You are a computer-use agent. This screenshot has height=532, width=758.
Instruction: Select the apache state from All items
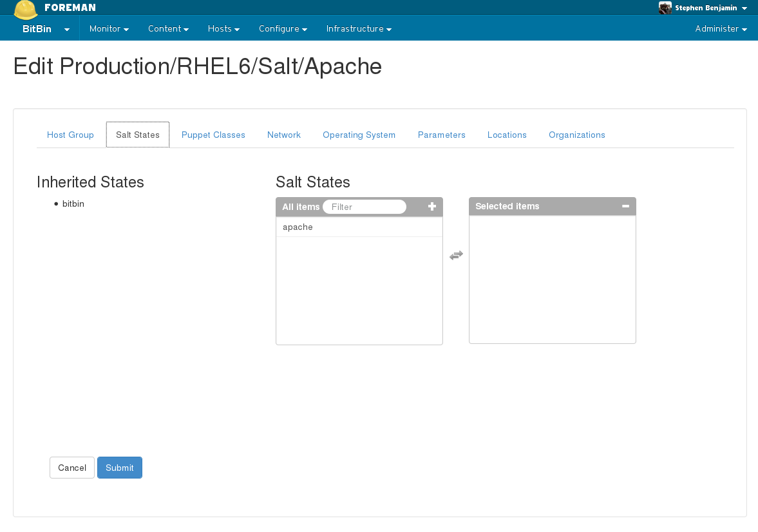298,227
